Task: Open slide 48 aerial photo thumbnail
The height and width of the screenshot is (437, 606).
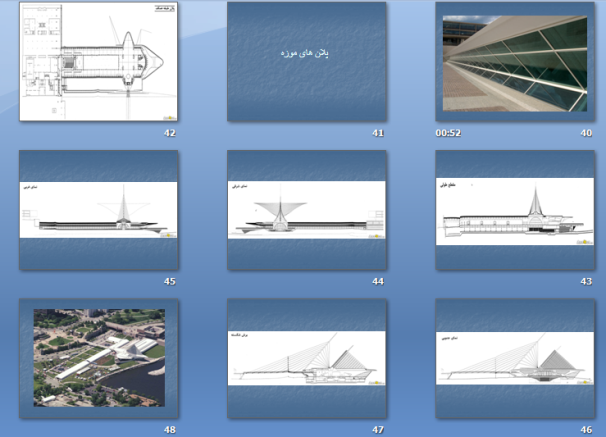Action: pyautogui.click(x=98, y=359)
